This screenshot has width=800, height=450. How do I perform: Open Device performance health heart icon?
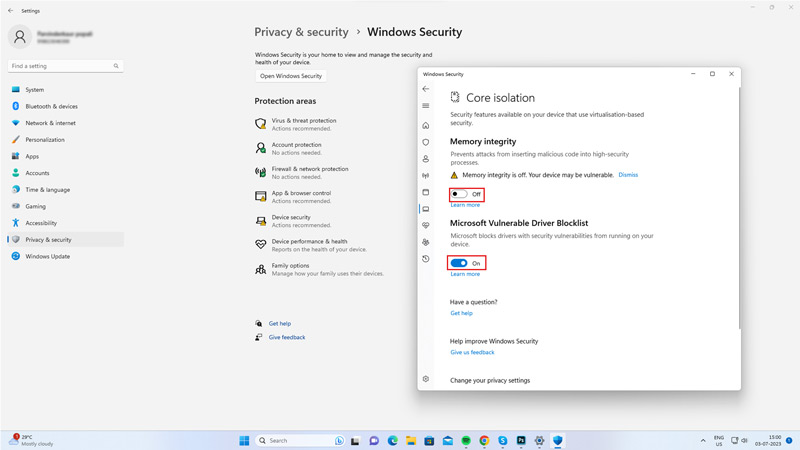point(426,226)
